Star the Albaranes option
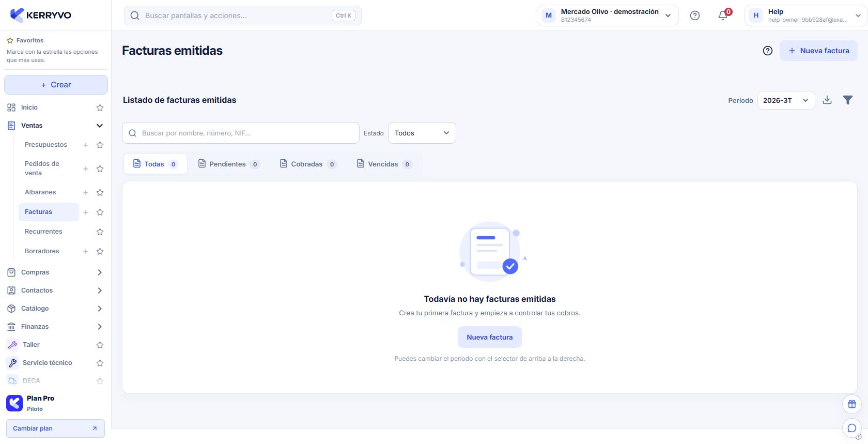The width and height of the screenshot is (868, 444). [100, 193]
